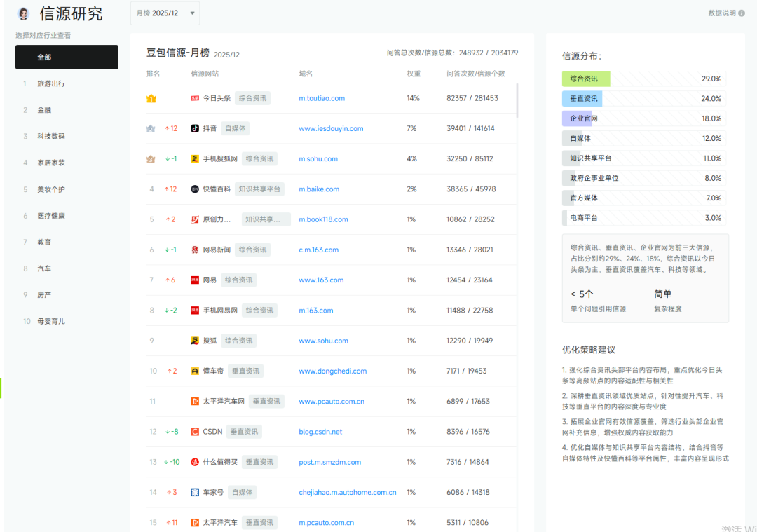
Task: Click the 网易新闻 site icon
Action: tap(195, 250)
